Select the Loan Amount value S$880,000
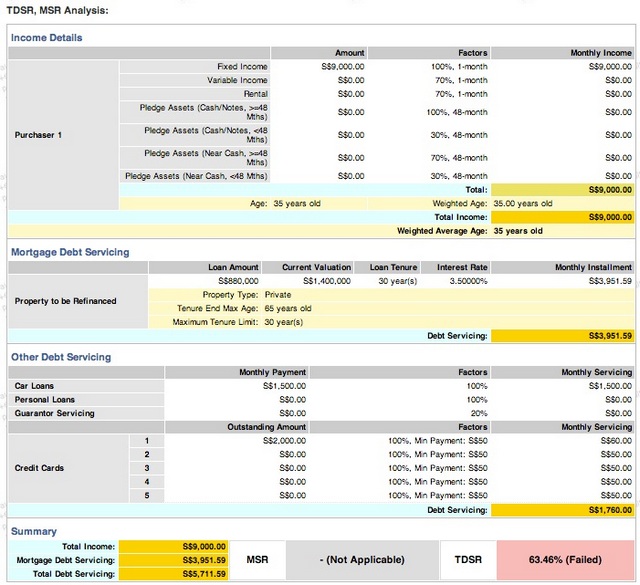Viewport: 640px width, 585px height. pyautogui.click(x=238, y=281)
